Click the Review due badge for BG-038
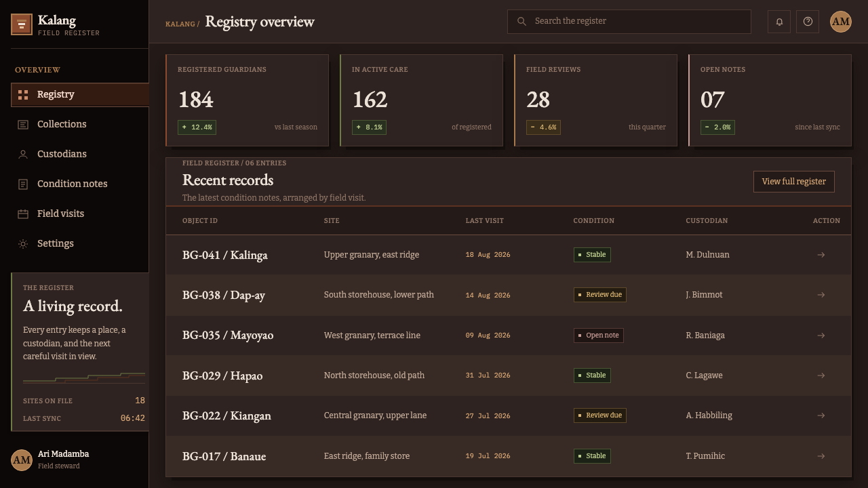 point(600,295)
